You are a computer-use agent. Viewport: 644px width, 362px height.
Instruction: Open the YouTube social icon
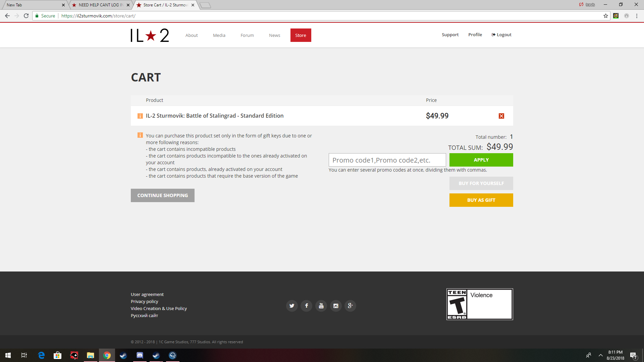321,306
